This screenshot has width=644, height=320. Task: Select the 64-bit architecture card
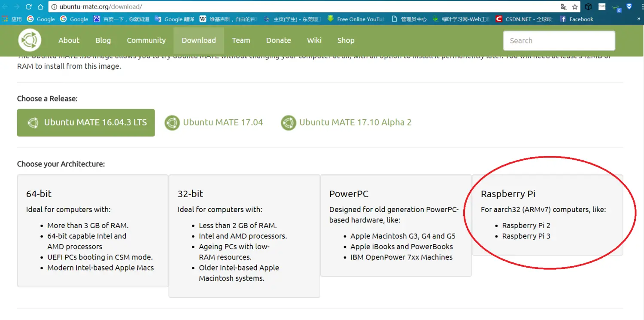coord(93,231)
